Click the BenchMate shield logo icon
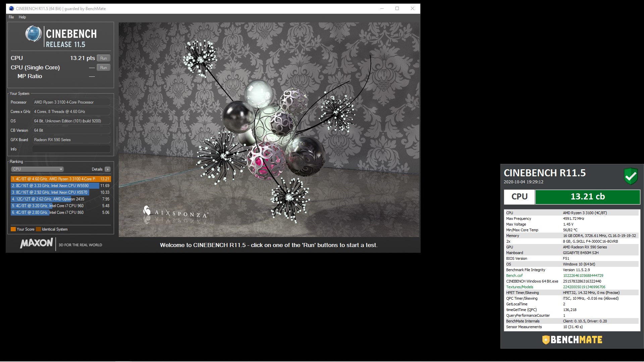Viewport: 644px width, 362px height. click(x=546, y=340)
